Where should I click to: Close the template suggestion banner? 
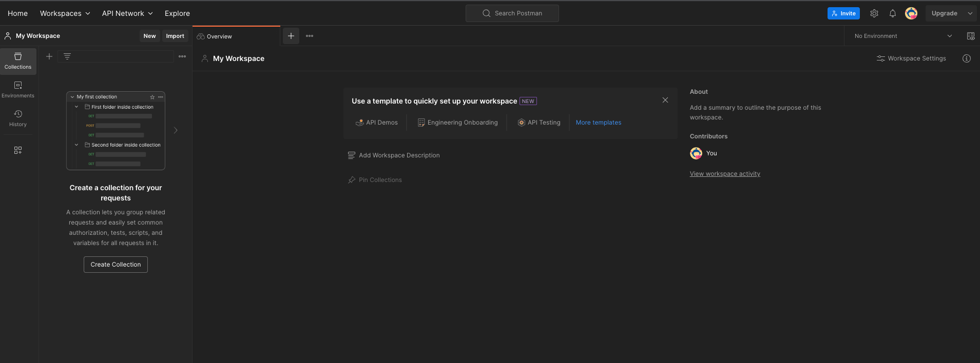(x=665, y=100)
